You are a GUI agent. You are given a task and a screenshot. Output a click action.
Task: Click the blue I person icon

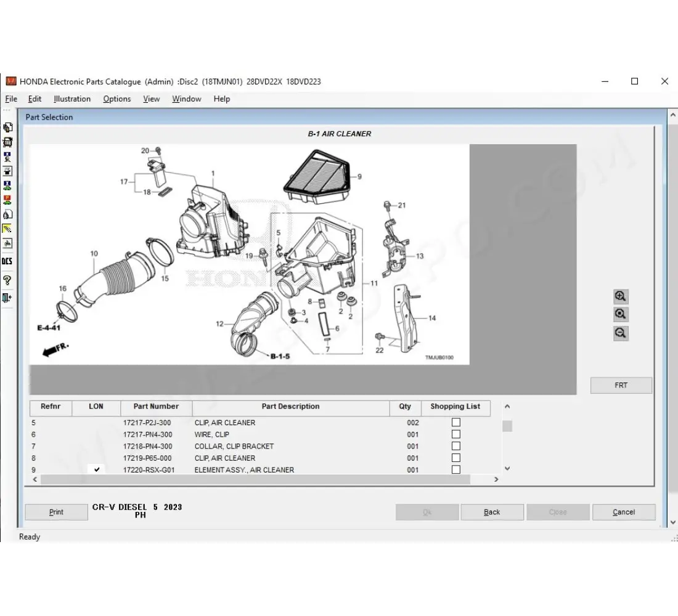point(7,156)
